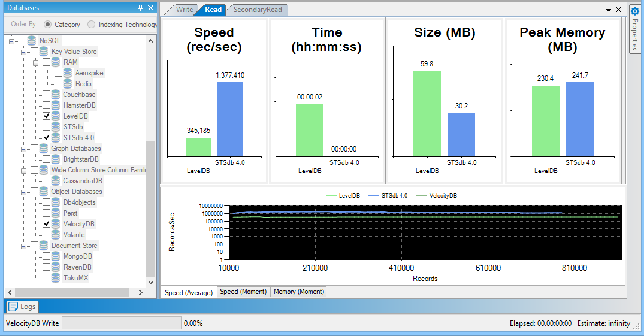Pin the Databases panel with pushpin icon
Screen dimensions: 644x336
click(141, 8)
